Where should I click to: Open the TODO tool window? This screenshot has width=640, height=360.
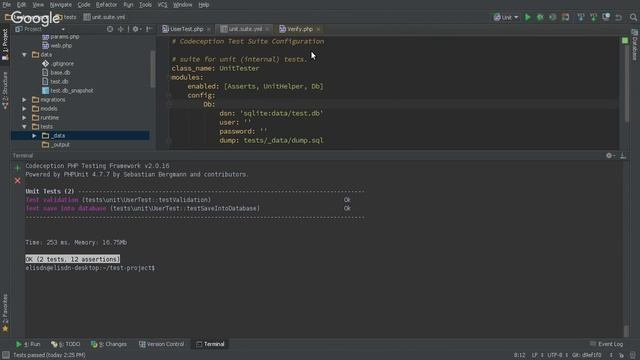[x=66, y=344]
